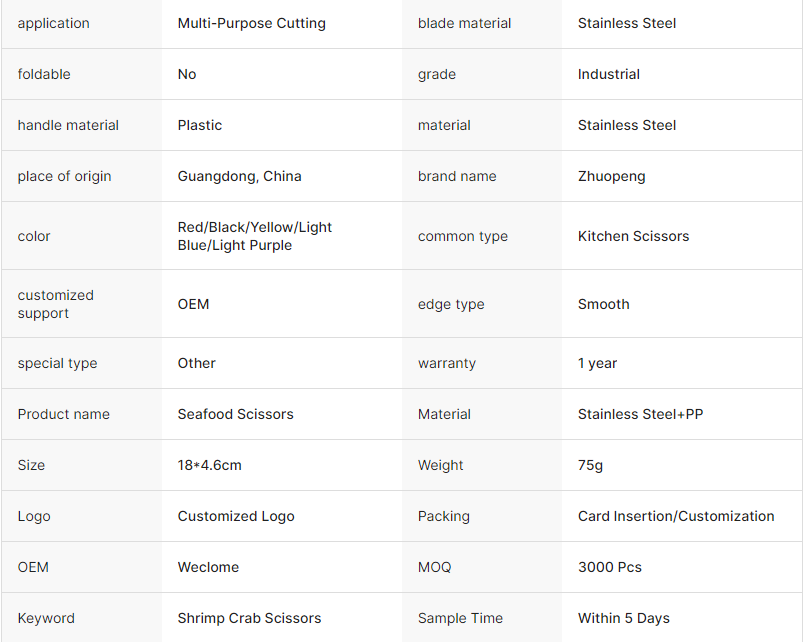Click the 'Seafood Scissors' product name

pos(236,414)
